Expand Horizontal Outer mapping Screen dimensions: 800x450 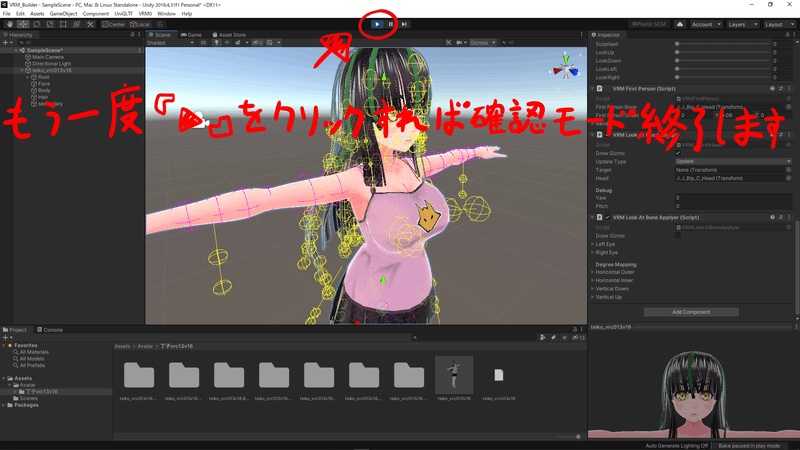[x=593, y=272]
